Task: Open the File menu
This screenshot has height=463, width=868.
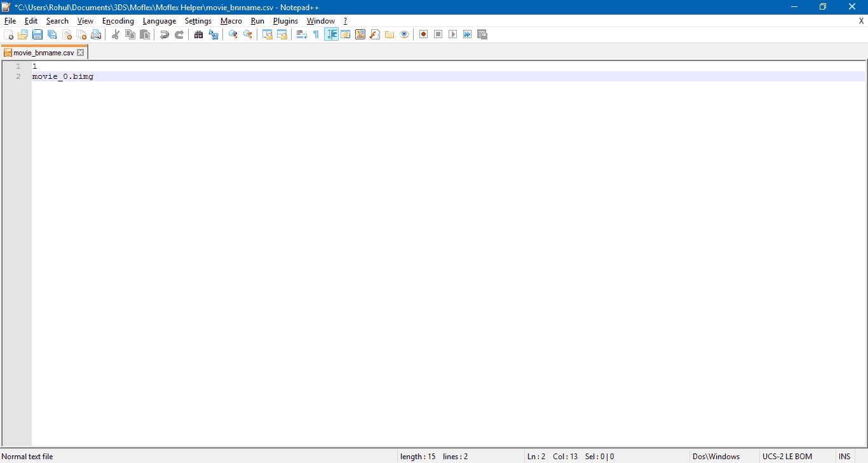Action: coord(10,21)
